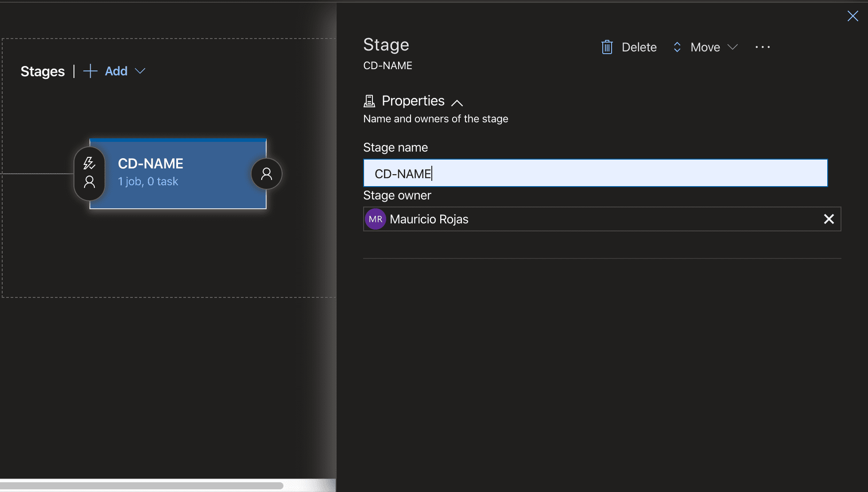
Task: Expand the Add stage dropdown chevron
Action: [x=140, y=71]
